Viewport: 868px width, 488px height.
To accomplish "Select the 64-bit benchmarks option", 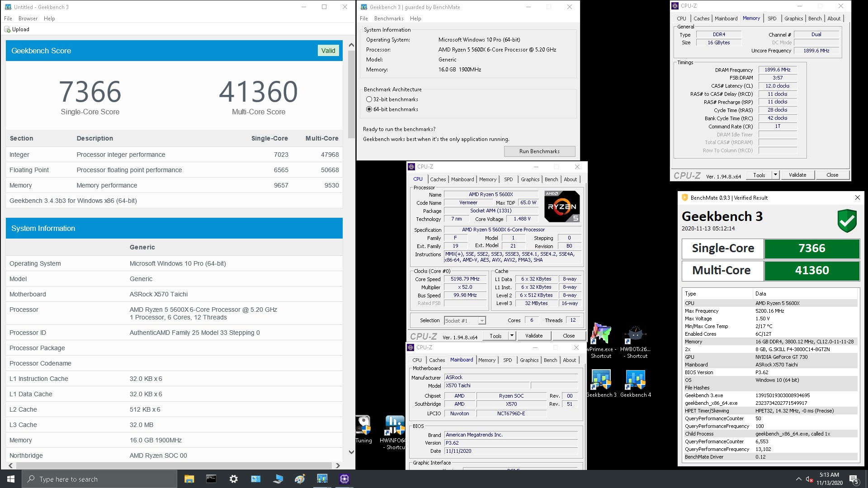I will point(369,109).
